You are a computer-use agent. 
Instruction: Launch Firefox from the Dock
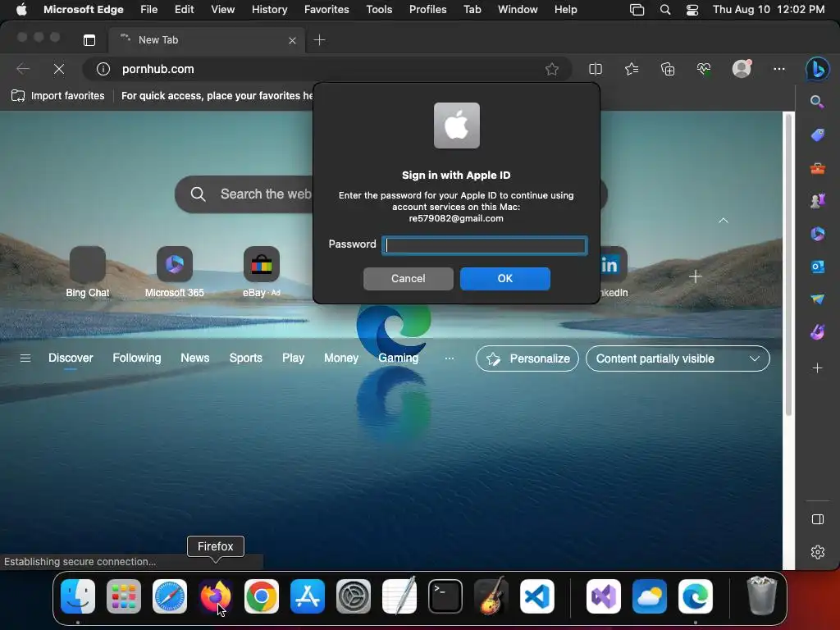216,596
